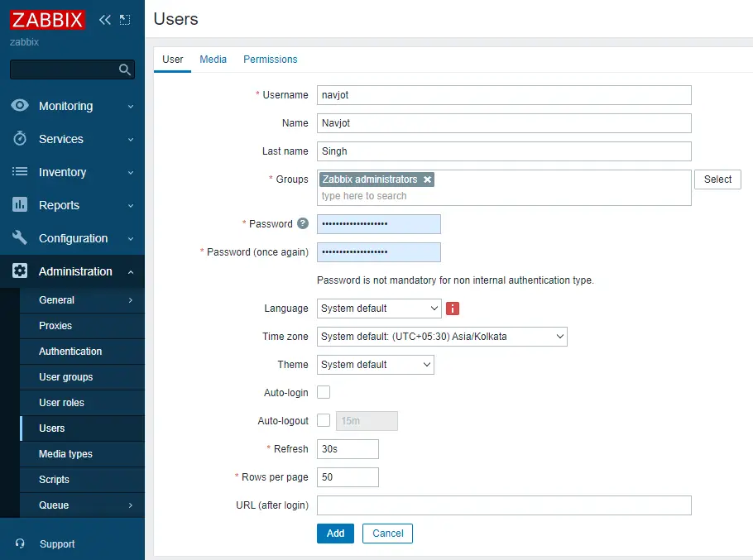
Task: Click the Administration gear icon
Action: (x=19, y=271)
